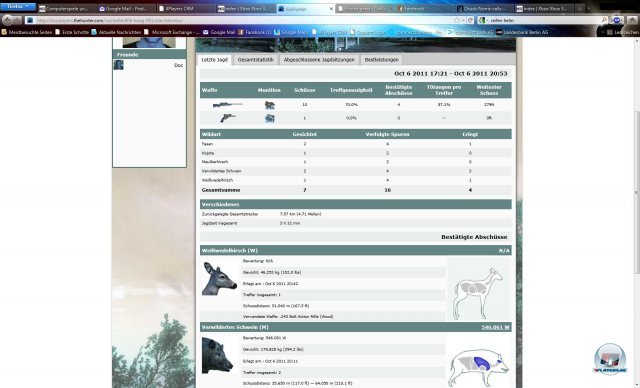Switch to the 4Players CRM browser tab
The image size is (640, 388).
pyautogui.click(x=186, y=9)
